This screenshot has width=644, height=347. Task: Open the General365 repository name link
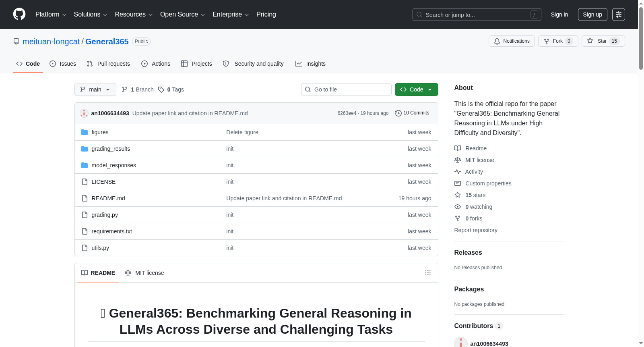pos(107,42)
